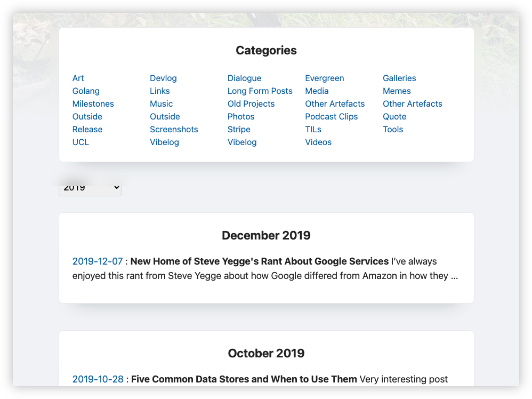Screen dimensions: 532x399
Task: Go to the Devlog category
Action: (x=163, y=78)
